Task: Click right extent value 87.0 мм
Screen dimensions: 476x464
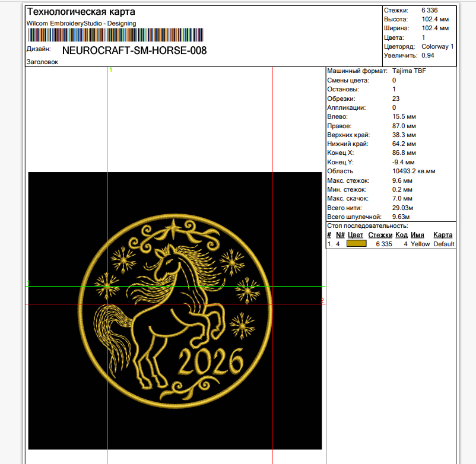Action: coord(404,126)
